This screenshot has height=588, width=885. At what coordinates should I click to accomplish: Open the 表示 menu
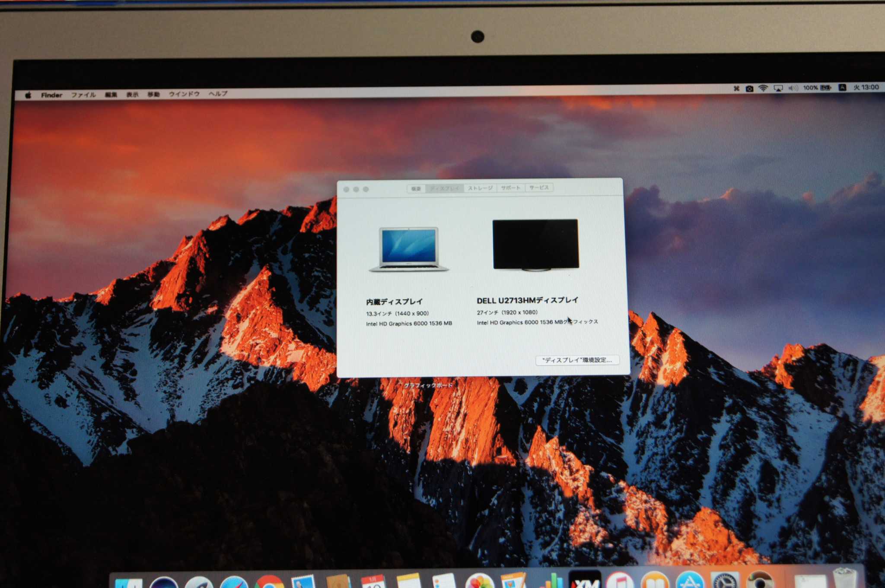(x=132, y=95)
